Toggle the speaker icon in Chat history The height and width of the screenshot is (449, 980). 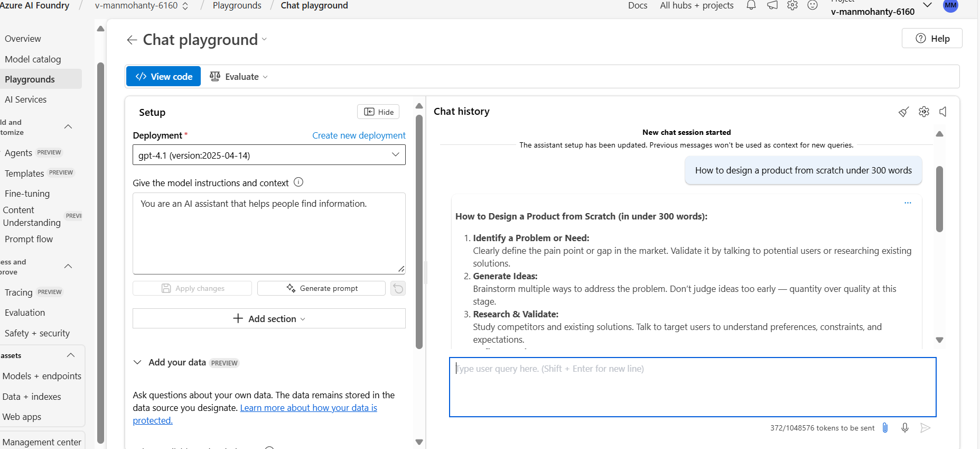click(x=943, y=112)
